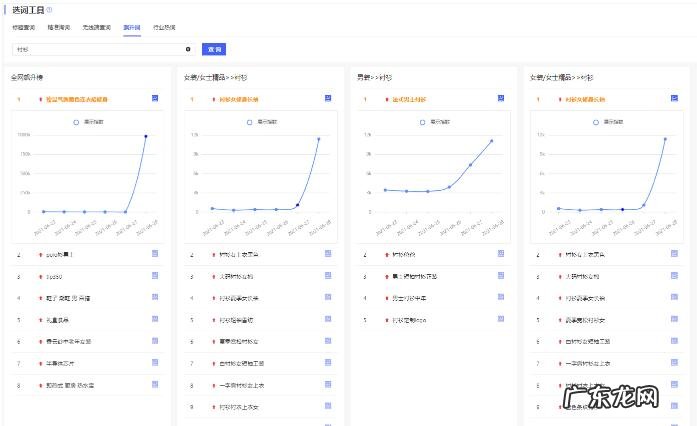697x426 pixels.
Task: Open trend chart icon for rank 4 in 全网飙升榜
Action: pos(155,297)
